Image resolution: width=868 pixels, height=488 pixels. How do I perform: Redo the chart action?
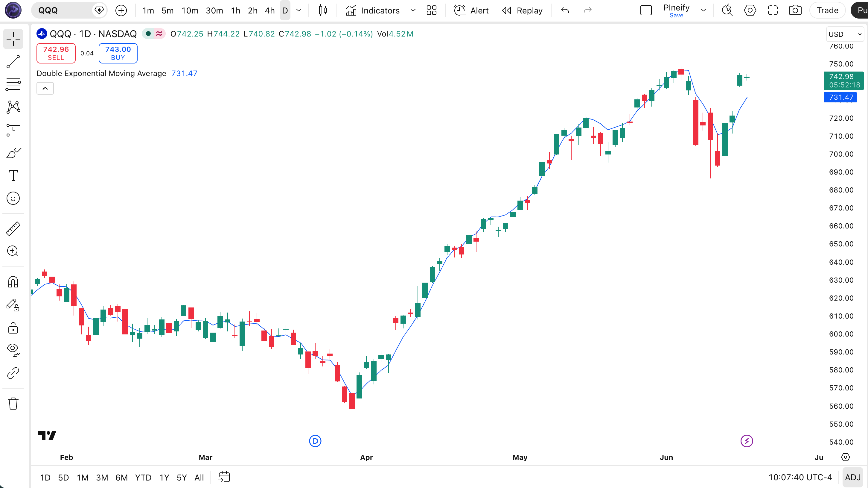pyautogui.click(x=587, y=10)
